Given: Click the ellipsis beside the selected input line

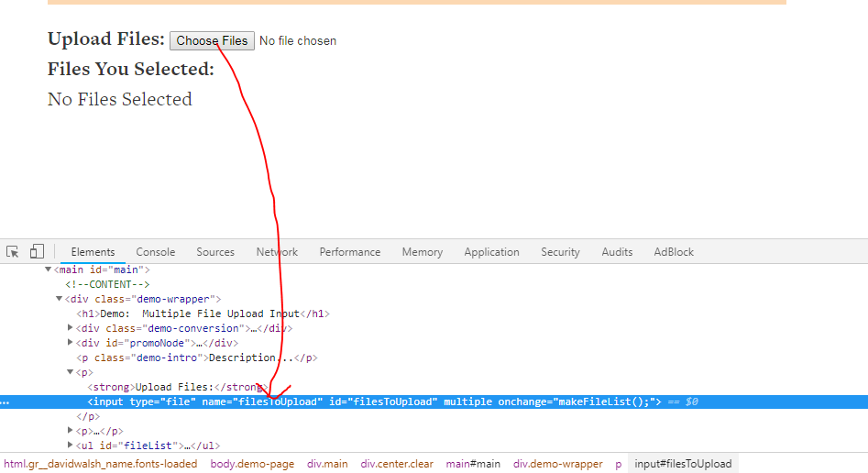Looking at the screenshot, I should pyautogui.click(x=5, y=402).
